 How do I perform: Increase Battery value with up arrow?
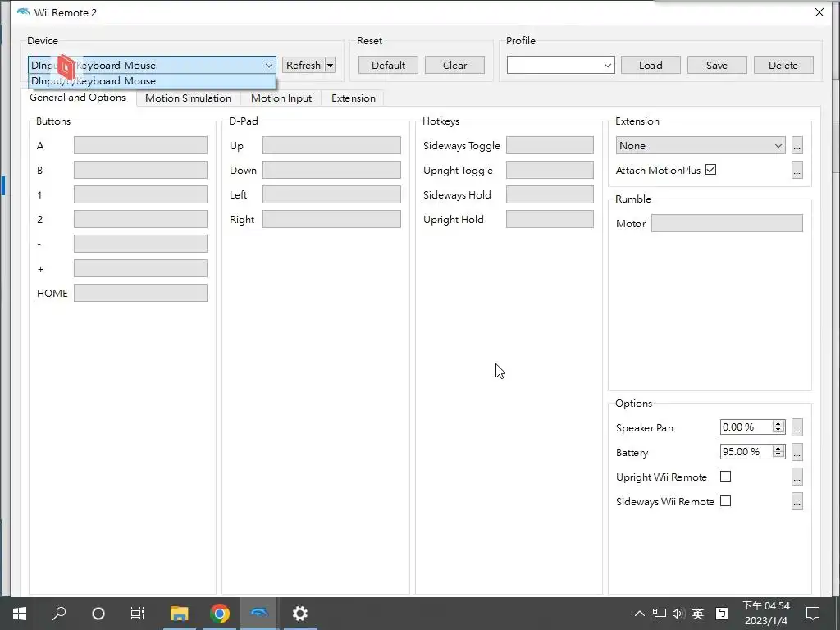778,449
